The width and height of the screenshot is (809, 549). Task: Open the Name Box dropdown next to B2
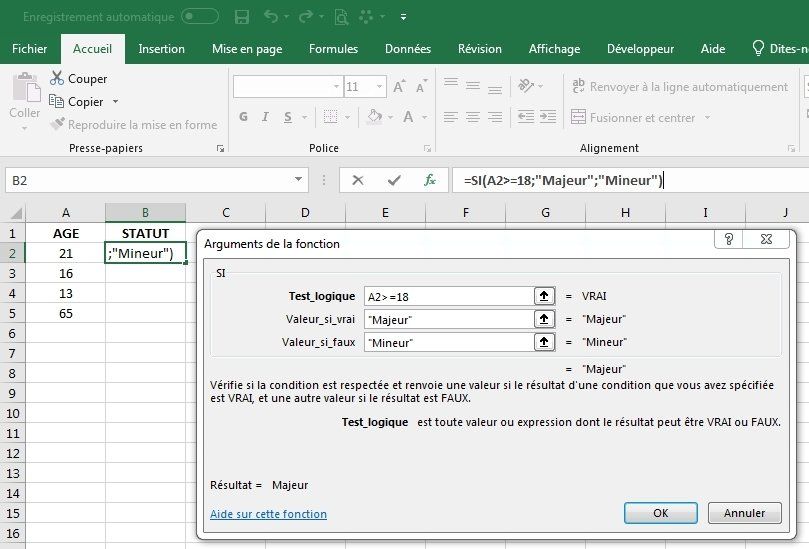299,181
